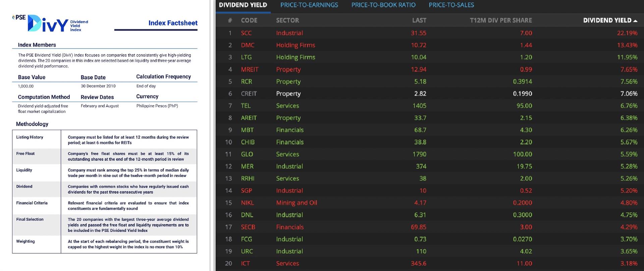Open stock code URC
Screen dimensions: 644x271
(247, 251)
